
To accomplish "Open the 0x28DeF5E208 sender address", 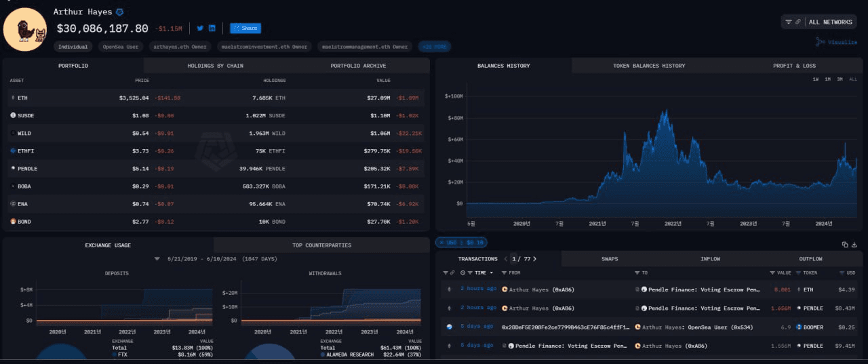I will 565,327.
